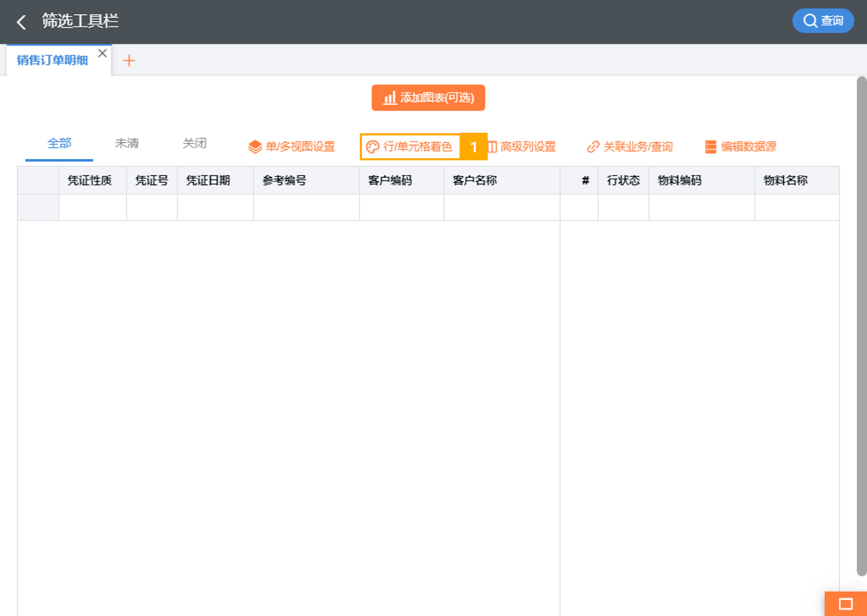Click the 客户名称 column header
867x616 pixels.
pyautogui.click(x=502, y=180)
